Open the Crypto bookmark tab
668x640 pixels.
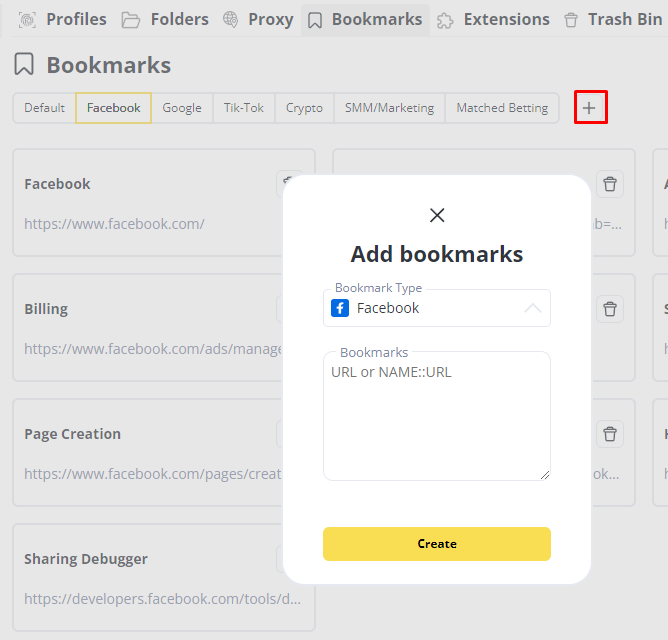click(x=304, y=108)
